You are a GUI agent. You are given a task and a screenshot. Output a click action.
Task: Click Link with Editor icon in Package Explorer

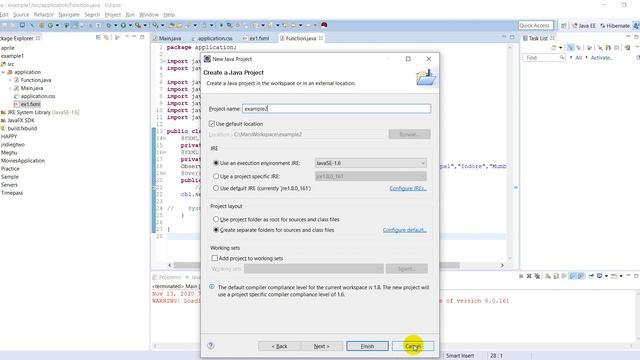click(106, 38)
